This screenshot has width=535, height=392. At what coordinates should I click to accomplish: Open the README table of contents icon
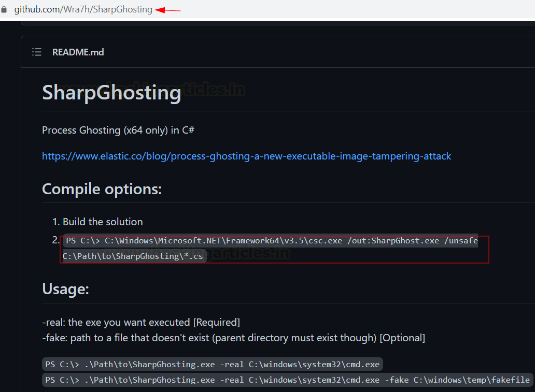[37, 52]
